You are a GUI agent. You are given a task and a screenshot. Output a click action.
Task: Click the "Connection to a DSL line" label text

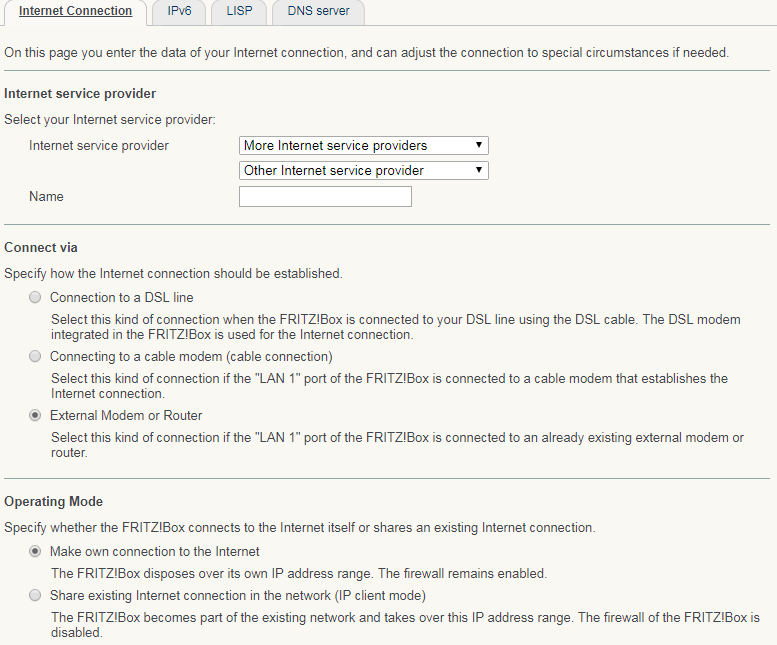click(x=122, y=298)
